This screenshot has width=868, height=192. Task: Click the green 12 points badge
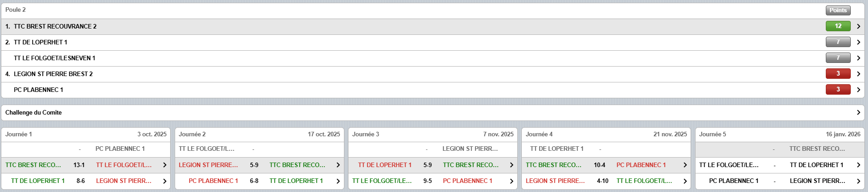838,26
